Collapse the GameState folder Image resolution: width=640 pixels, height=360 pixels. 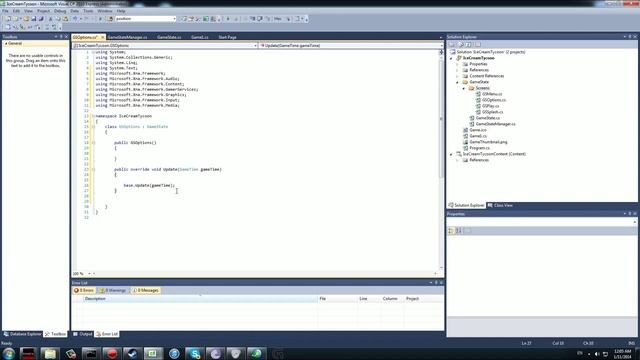(457, 82)
